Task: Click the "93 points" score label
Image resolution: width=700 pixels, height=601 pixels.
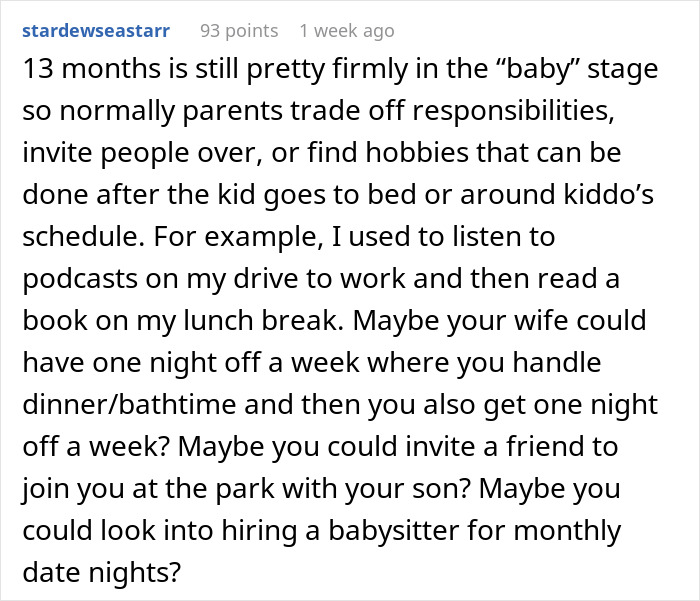Action: click(x=239, y=31)
